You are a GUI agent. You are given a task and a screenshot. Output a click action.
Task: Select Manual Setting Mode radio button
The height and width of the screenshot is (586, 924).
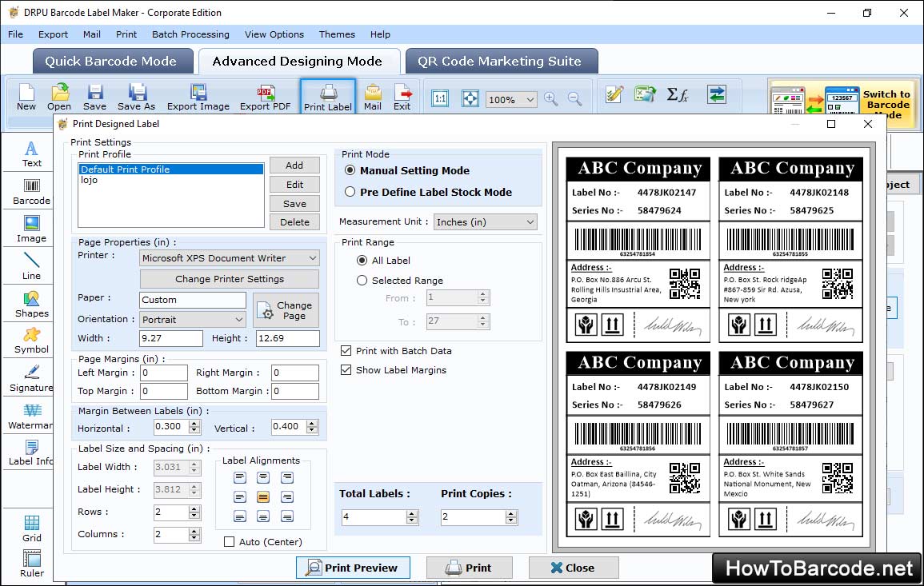click(350, 170)
